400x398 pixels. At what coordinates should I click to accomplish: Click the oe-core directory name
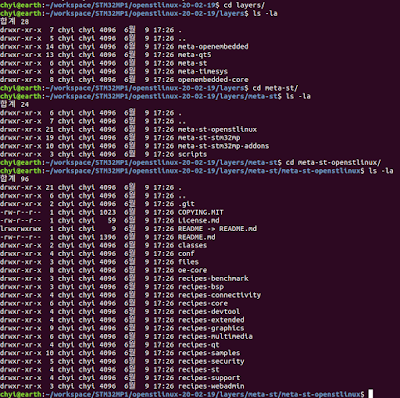click(192, 270)
